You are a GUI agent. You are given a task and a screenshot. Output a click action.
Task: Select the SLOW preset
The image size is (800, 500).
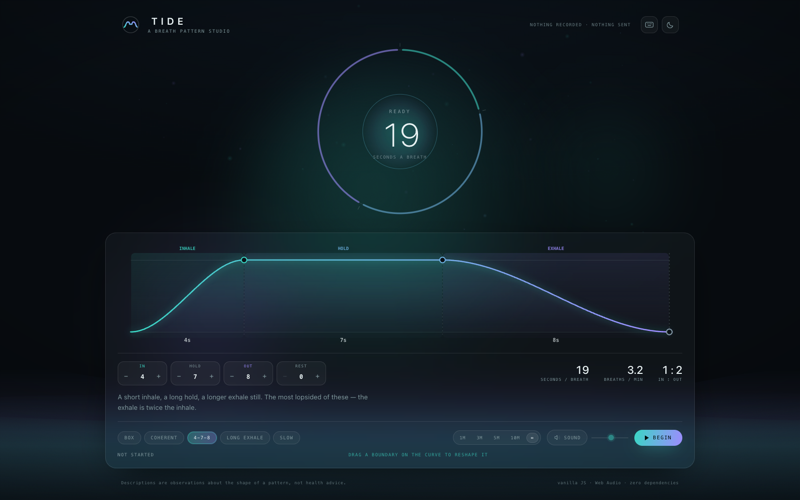tap(286, 438)
